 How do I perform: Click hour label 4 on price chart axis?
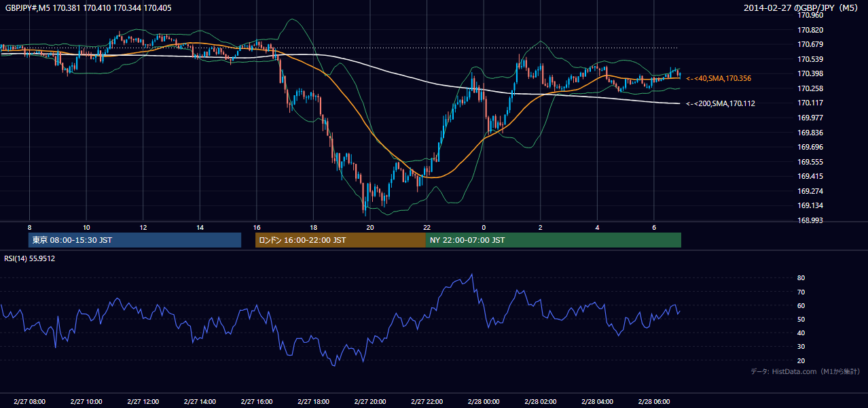[x=597, y=227]
